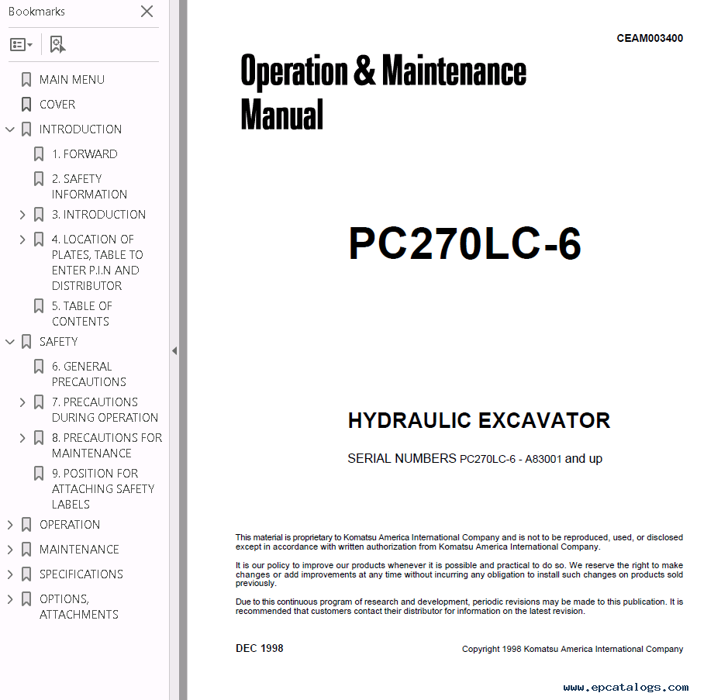Click the document code CEAM003400
728x700 pixels.
tap(650, 38)
